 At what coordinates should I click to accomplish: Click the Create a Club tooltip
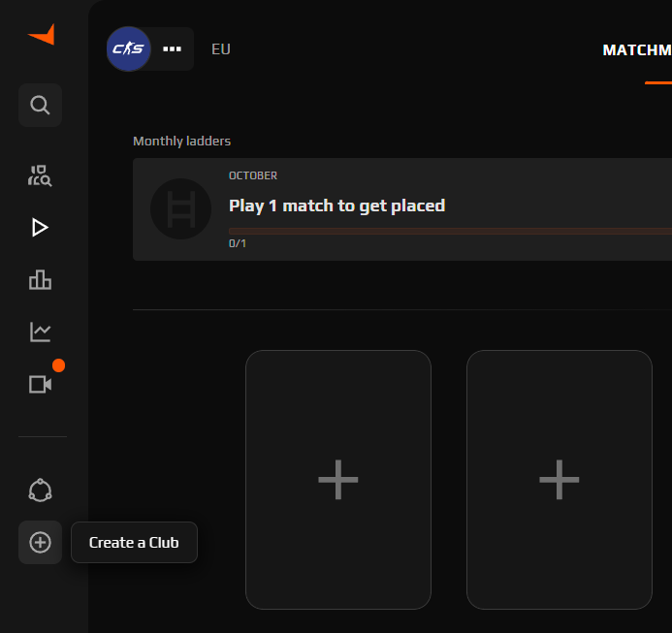(134, 542)
